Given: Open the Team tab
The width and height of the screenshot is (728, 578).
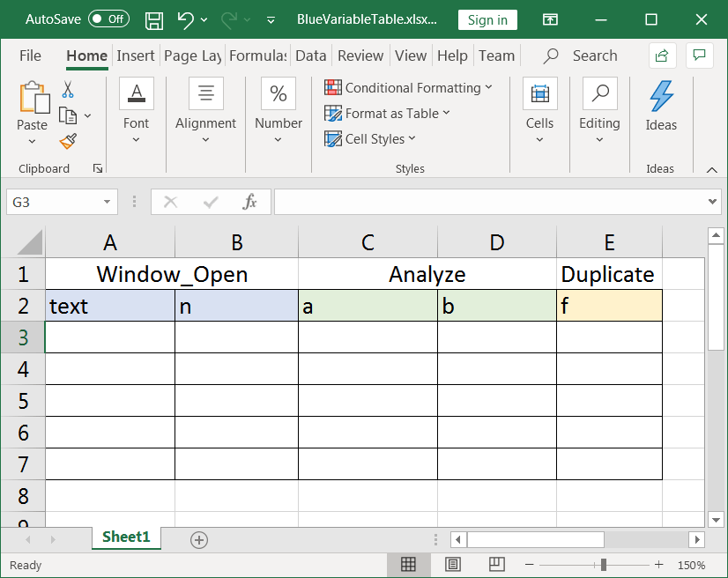Looking at the screenshot, I should [x=496, y=56].
